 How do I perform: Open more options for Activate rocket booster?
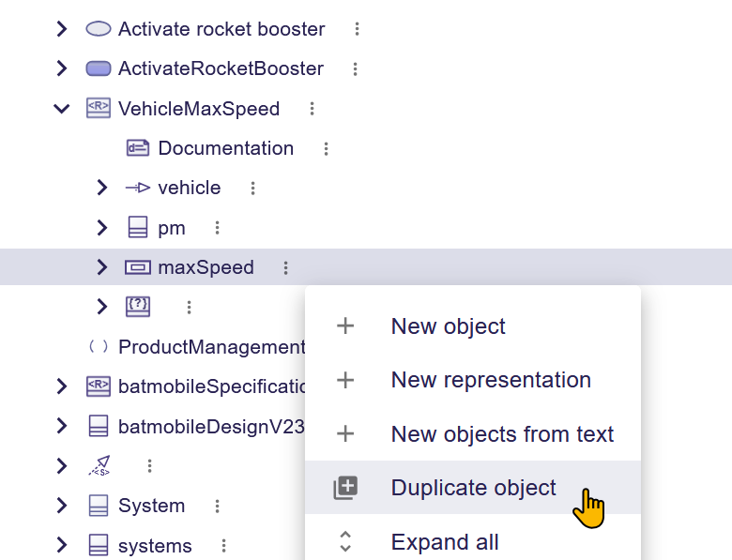click(x=357, y=29)
